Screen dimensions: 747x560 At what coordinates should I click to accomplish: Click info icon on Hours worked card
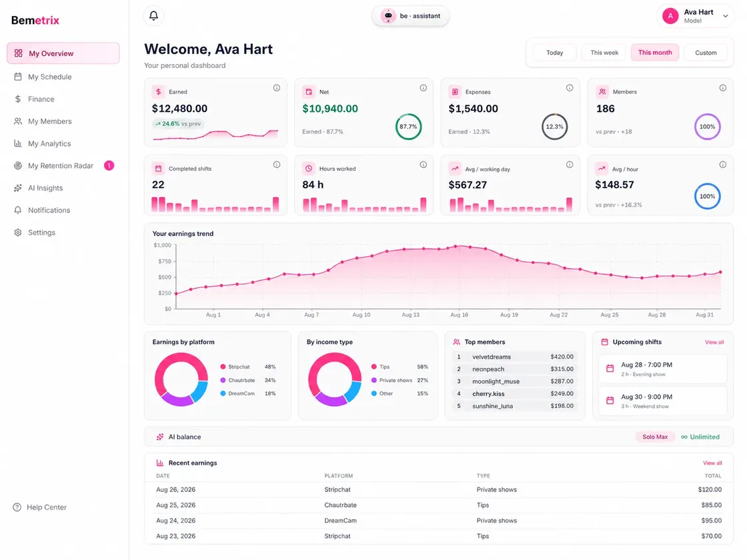click(x=423, y=164)
